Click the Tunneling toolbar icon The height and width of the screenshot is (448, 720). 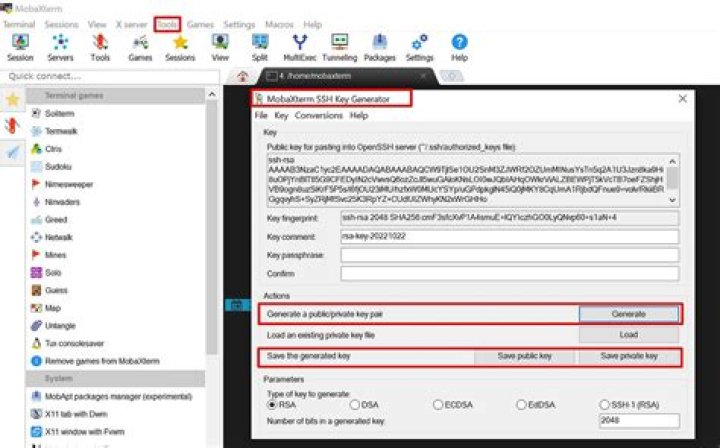coord(340,45)
